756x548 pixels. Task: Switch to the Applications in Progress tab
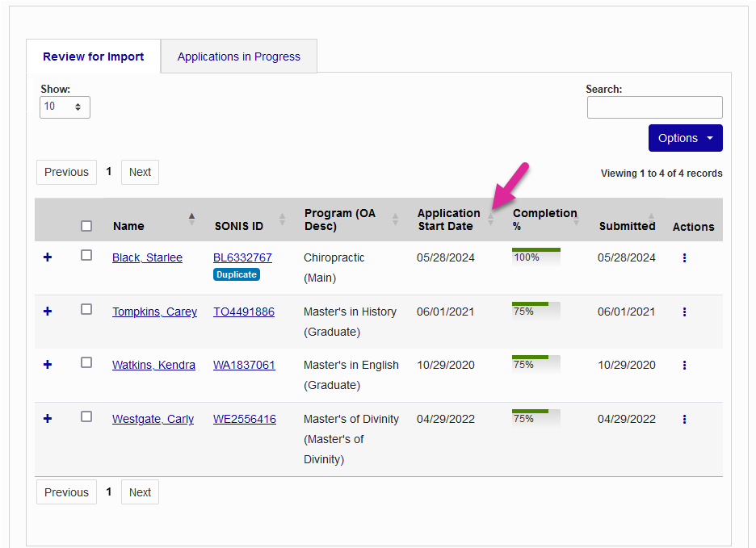click(x=238, y=56)
